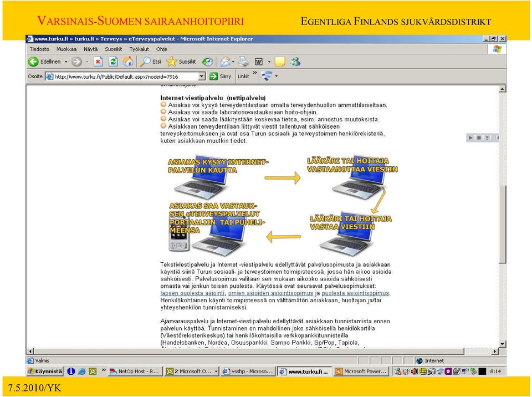The image size is (532, 397).
Task: Click the stop button on floating media bar
Action: (479, 138)
